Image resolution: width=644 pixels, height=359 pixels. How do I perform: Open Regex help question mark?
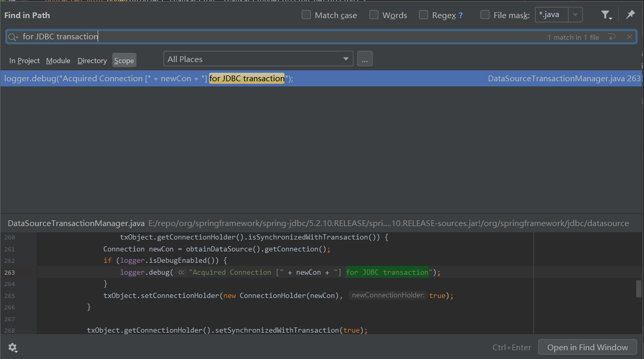[x=461, y=16]
